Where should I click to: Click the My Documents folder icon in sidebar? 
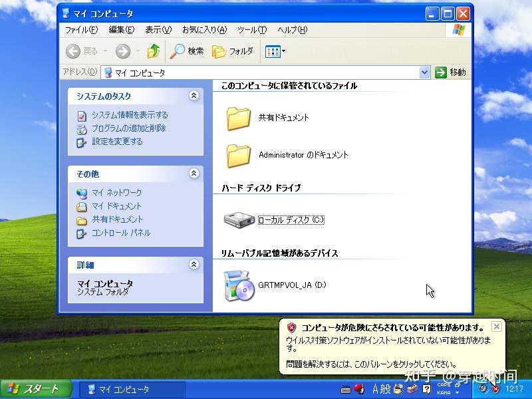81,207
